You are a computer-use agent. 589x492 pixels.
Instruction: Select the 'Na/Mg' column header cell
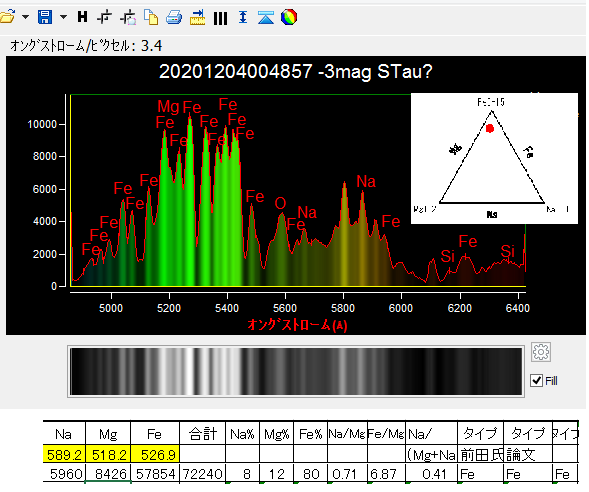click(347, 434)
